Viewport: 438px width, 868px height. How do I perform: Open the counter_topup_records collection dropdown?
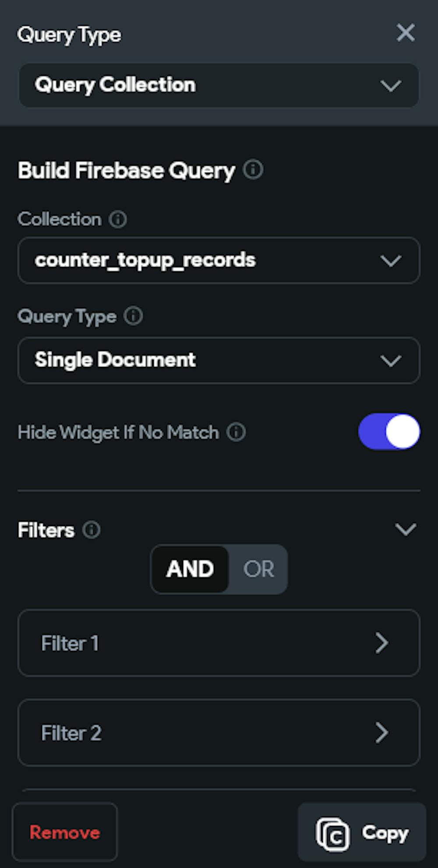pyautogui.click(x=219, y=260)
